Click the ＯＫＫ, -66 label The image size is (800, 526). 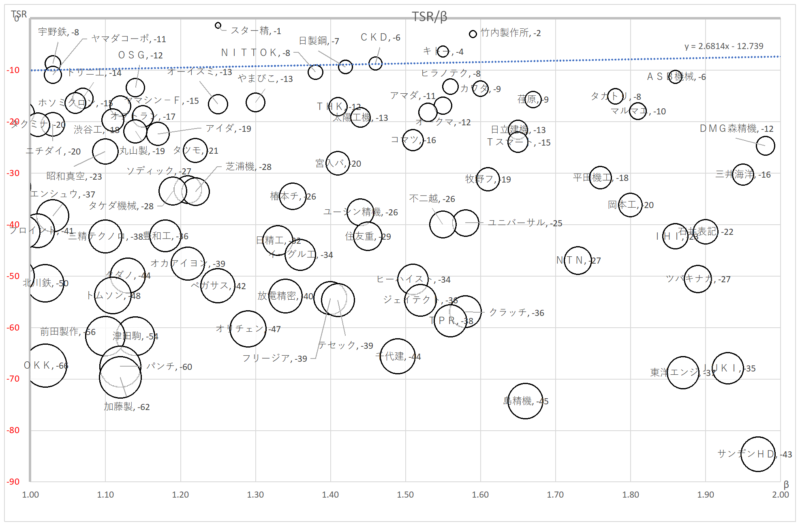(x=46, y=366)
